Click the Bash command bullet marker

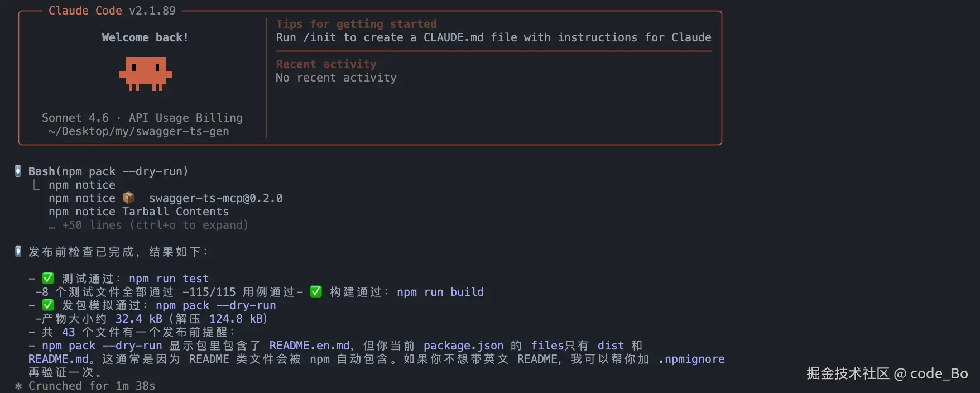tap(18, 171)
